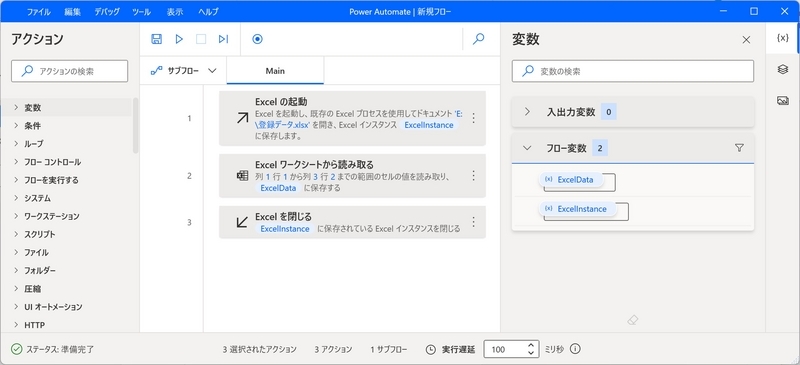Viewport: 800px width, 365px height.
Task: Open the images pane icon
Action: [783, 101]
